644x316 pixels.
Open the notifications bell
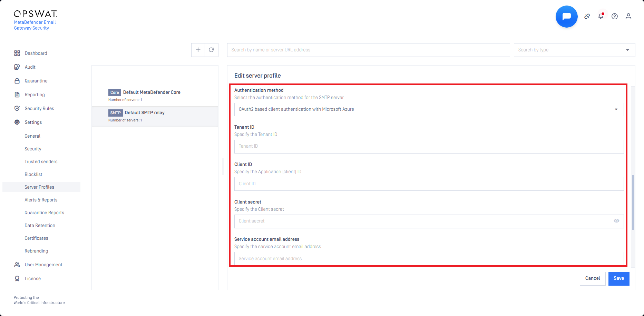tap(601, 16)
